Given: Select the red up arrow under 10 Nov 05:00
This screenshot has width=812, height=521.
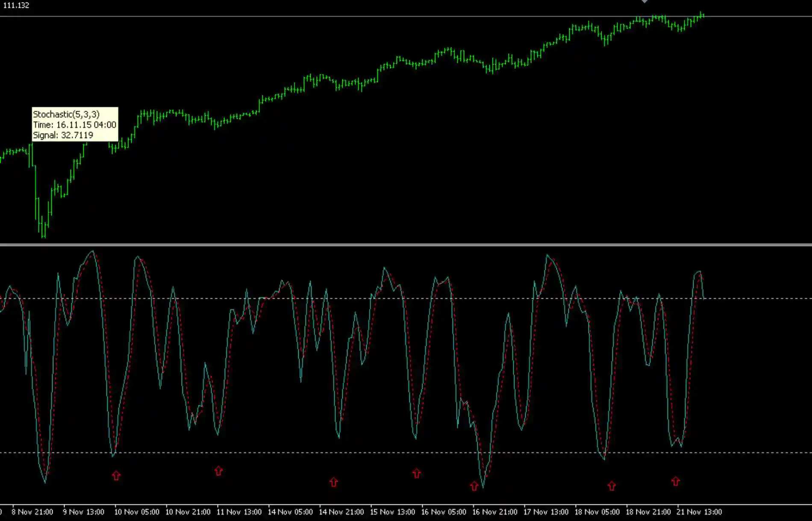Looking at the screenshot, I should point(116,474).
